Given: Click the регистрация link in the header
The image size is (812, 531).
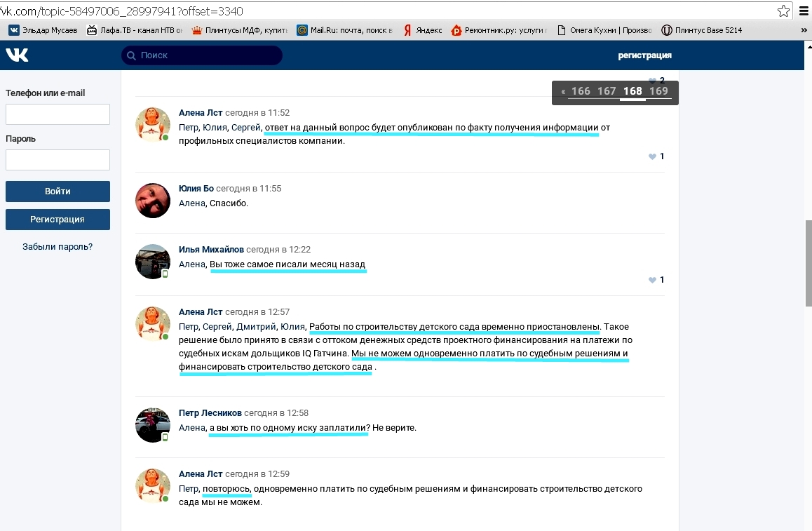Looking at the screenshot, I should (644, 55).
